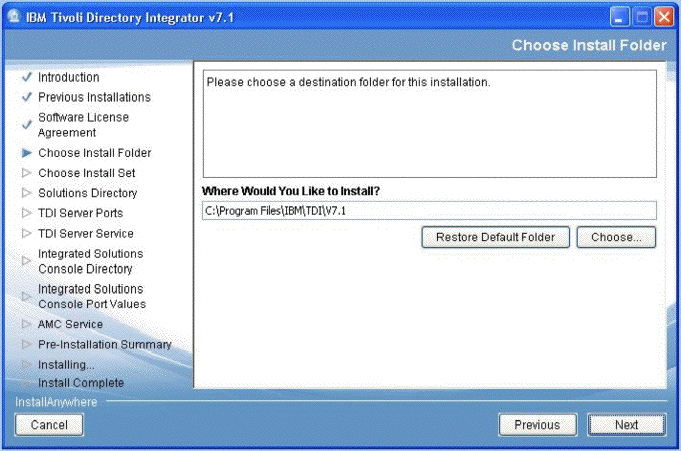The image size is (681, 451).
Task: Click the Software License Agreement checkmark
Action: 26,125
